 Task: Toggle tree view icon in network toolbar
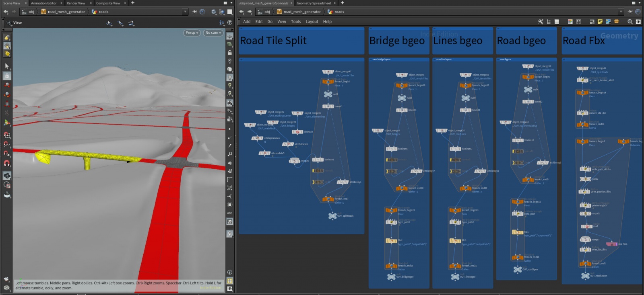pyautogui.click(x=549, y=22)
